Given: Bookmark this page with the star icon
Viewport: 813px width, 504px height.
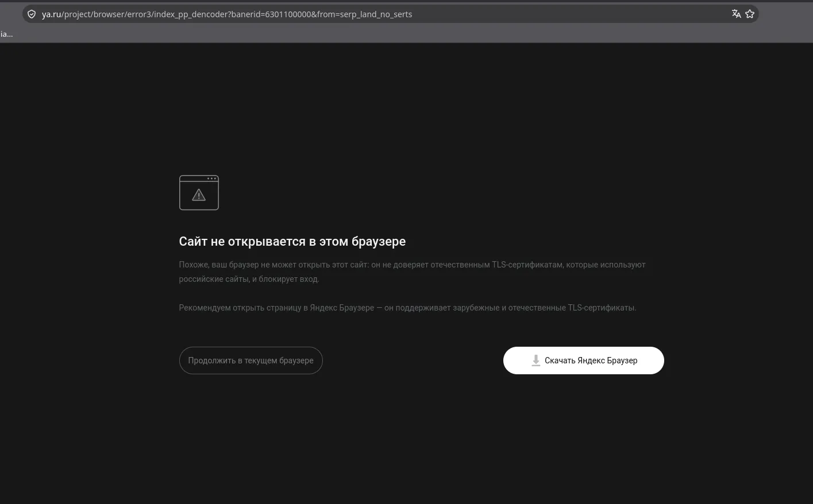Looking at the screenshot, I should point(750,14).
